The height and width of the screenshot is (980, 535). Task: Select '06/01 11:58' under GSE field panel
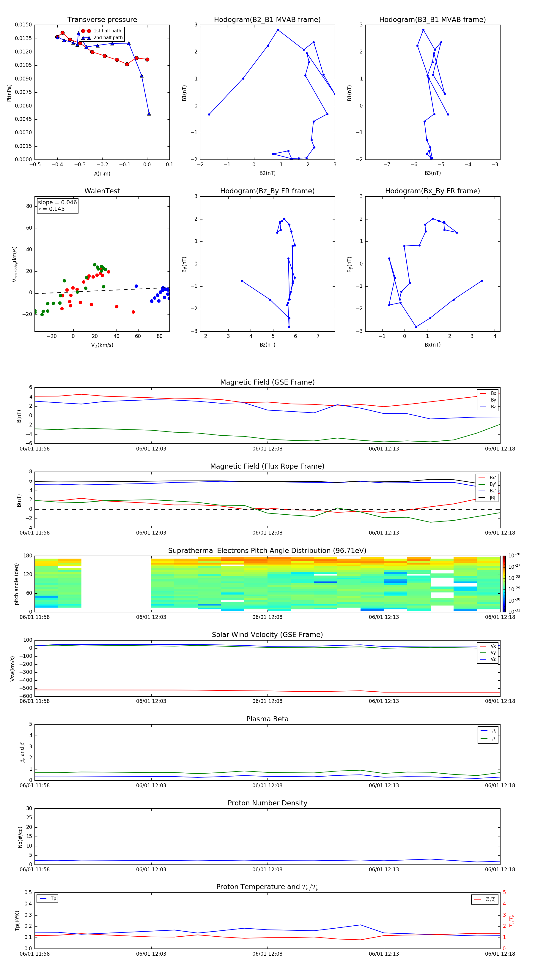[35, 449]
